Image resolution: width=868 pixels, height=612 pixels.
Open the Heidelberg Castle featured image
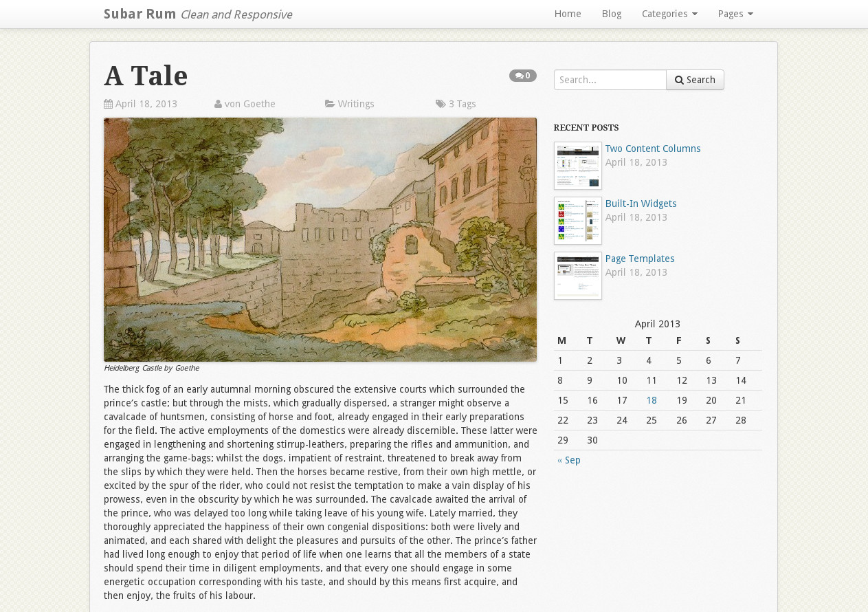tap(320, 239)
